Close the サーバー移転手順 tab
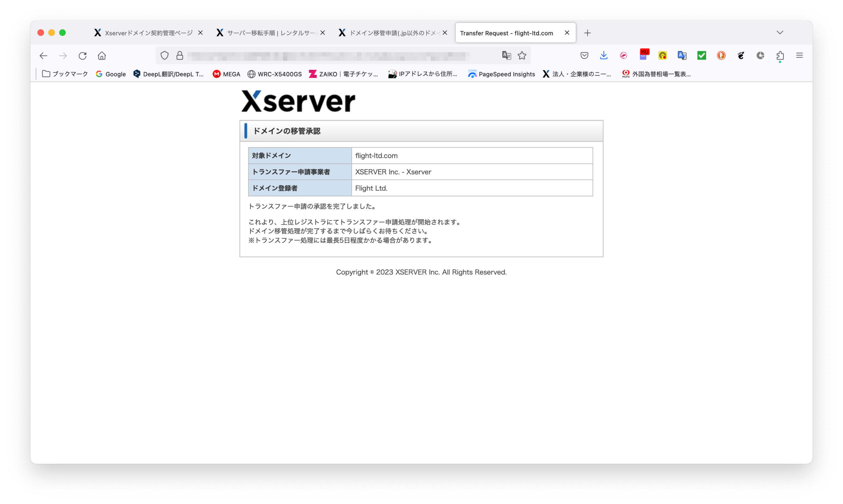This screenshot has height=504, width=843. [323, 33]
